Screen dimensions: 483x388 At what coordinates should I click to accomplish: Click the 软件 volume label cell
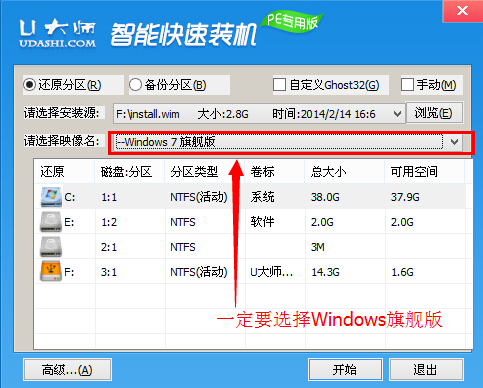click(262, 222)
